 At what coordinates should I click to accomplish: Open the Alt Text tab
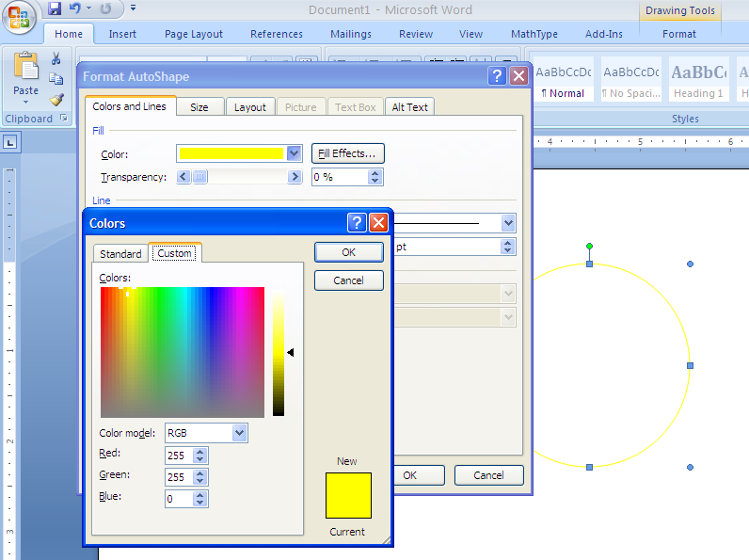(x=410, y=107)
